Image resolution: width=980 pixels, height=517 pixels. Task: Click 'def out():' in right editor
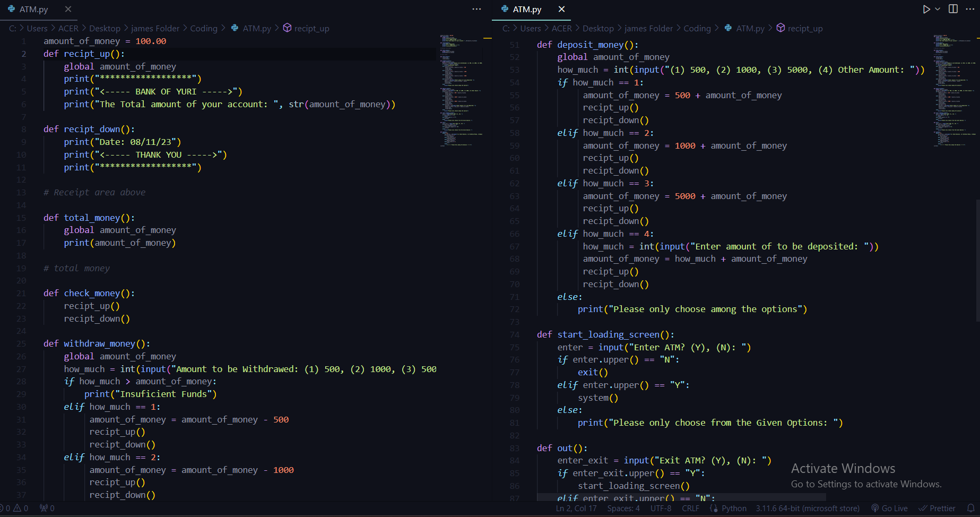click(562, 448)
